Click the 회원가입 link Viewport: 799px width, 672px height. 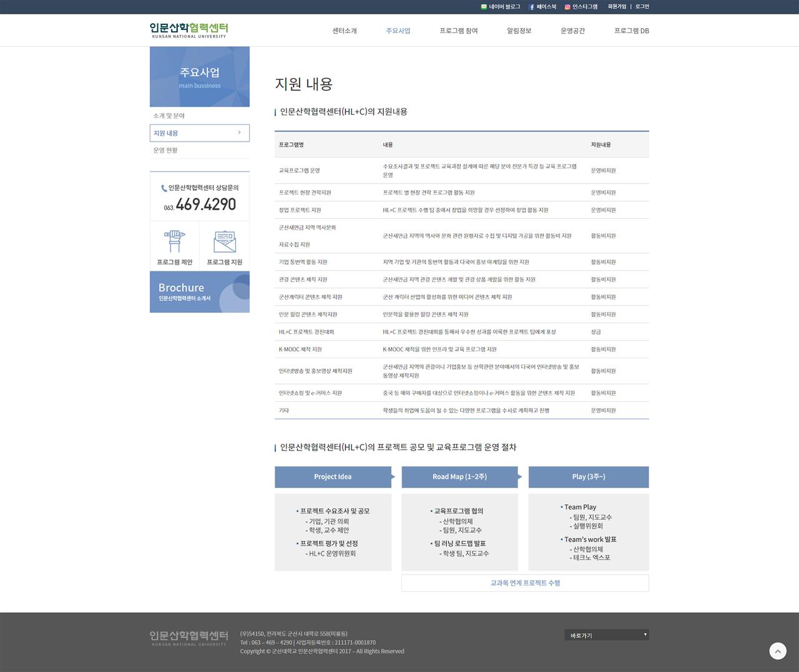[x=617, y=7]
